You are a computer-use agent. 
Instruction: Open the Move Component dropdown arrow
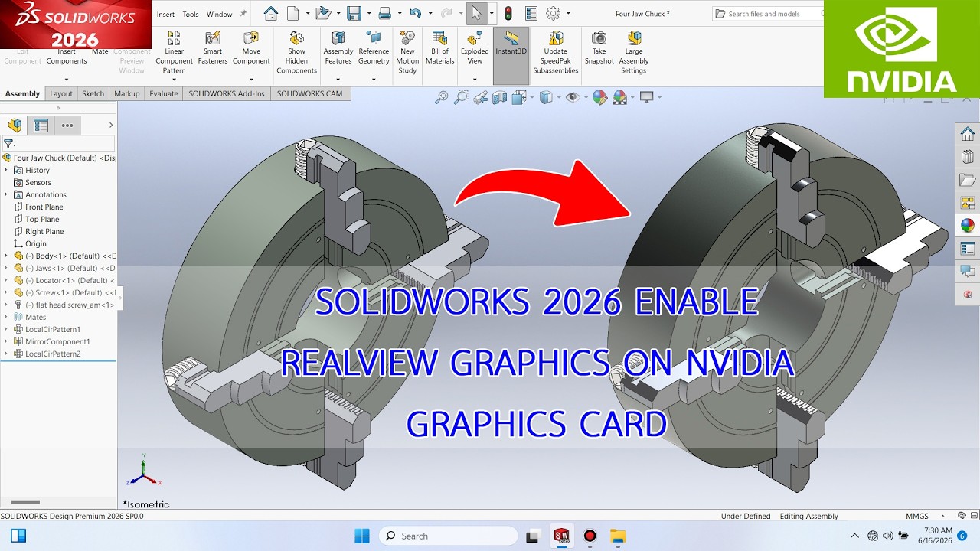[251, 80]
